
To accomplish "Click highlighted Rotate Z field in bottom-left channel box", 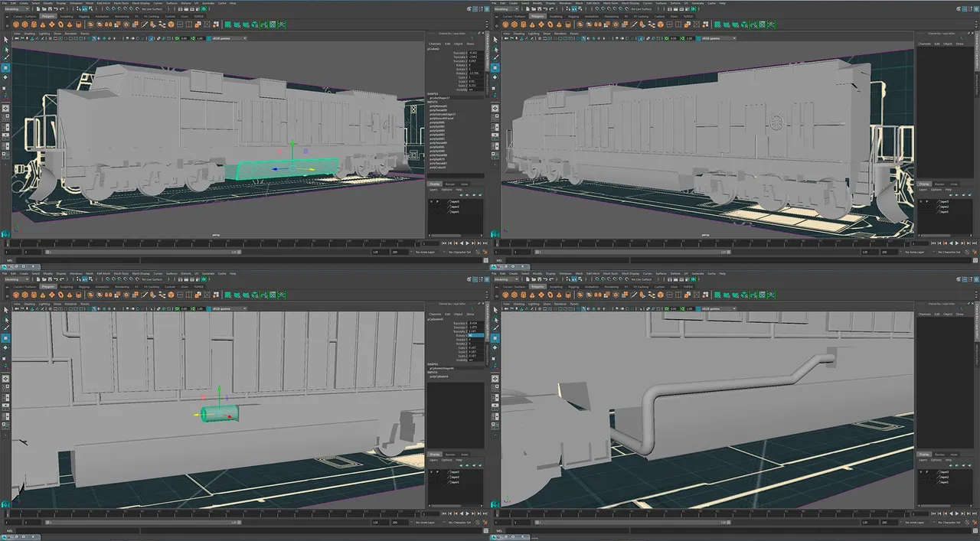I will click(x=476, y=335).
